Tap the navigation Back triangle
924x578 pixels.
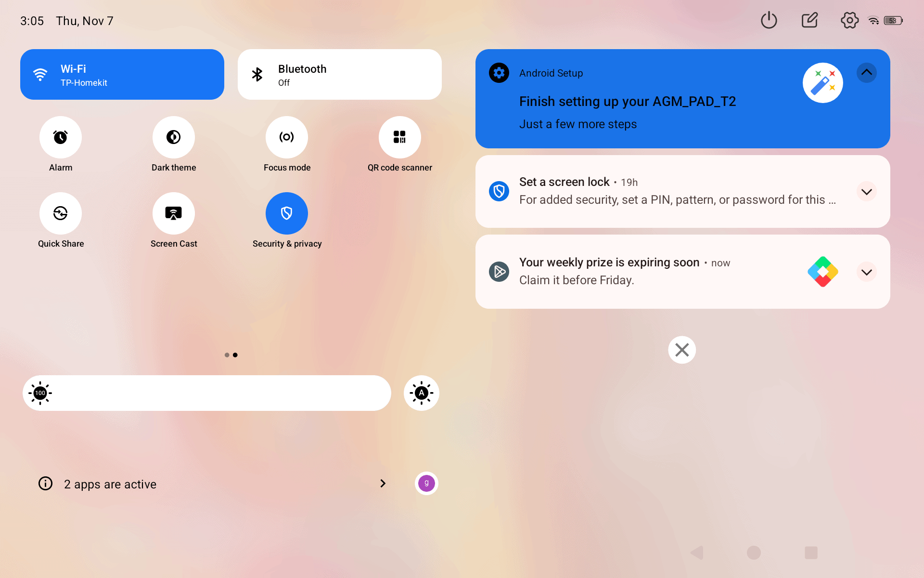[697, 552]
